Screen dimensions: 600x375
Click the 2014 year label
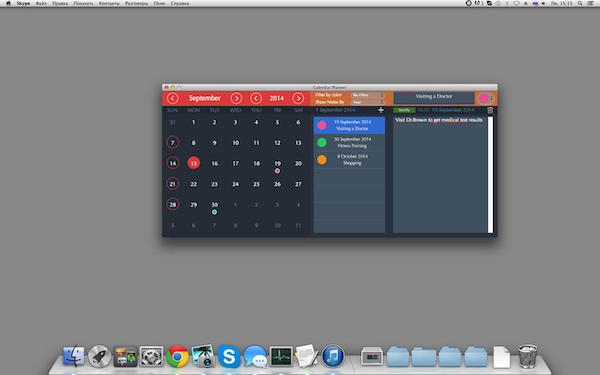[x=277, y=98]
